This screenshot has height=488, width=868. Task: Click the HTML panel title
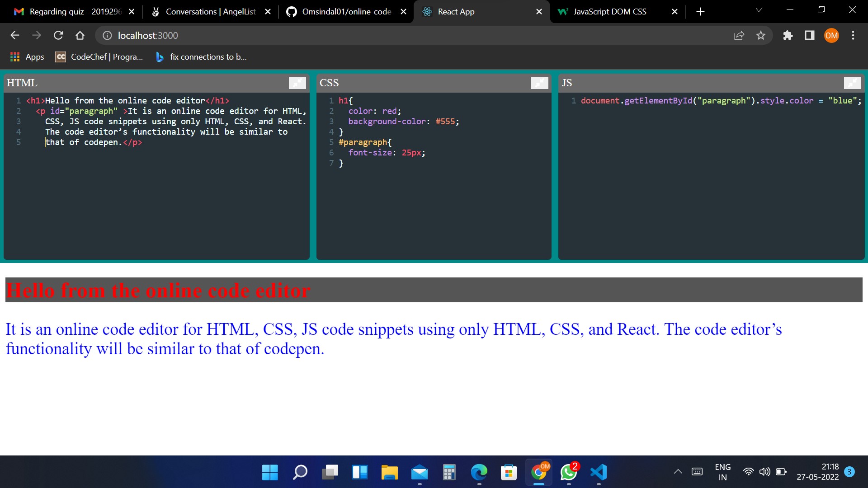[22, 83]
